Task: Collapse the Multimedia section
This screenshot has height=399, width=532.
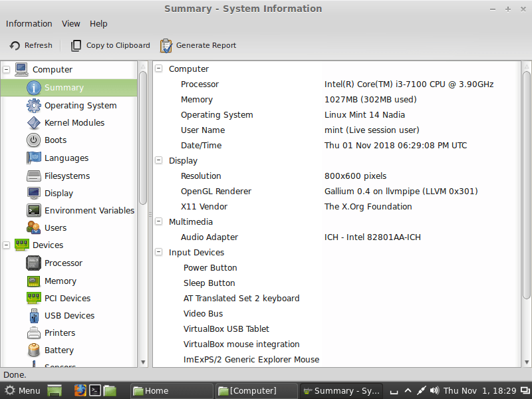Action: (x=158, y=221)
